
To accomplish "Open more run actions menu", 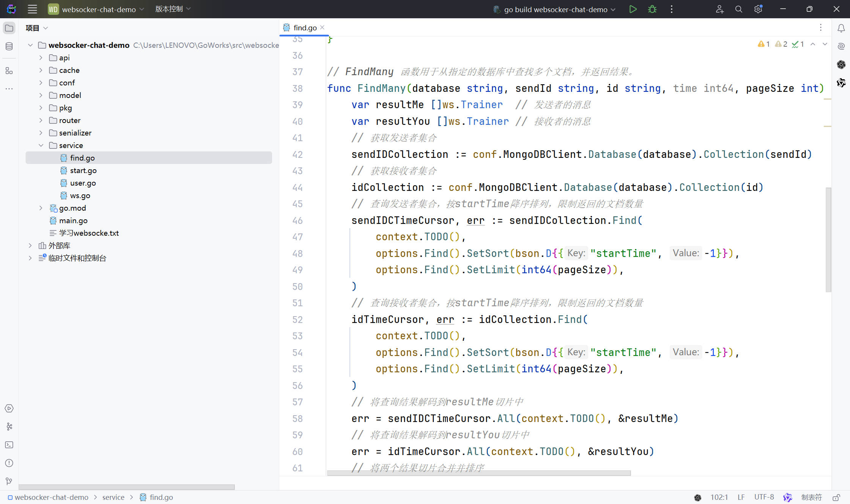I will pyautogui.click(x=672, y=9).
